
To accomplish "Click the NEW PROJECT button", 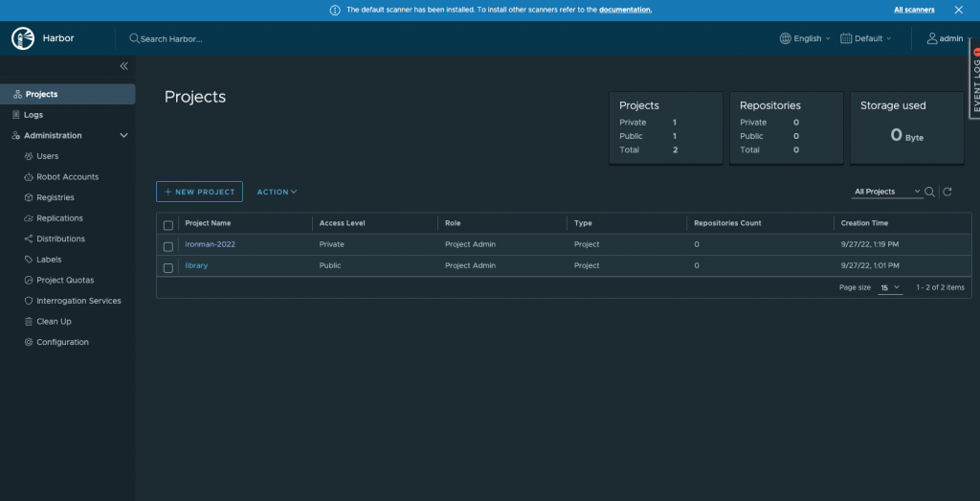I will coord(199,192).
